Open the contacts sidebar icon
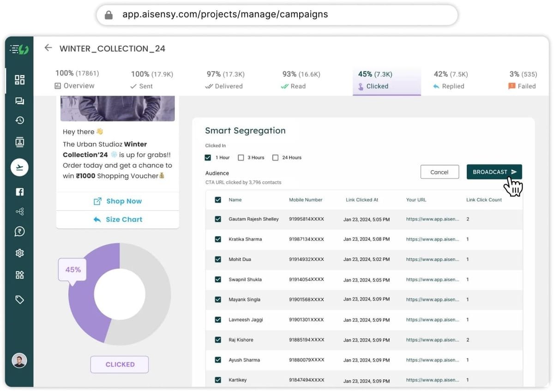554x392 pixels. point(19,142)
